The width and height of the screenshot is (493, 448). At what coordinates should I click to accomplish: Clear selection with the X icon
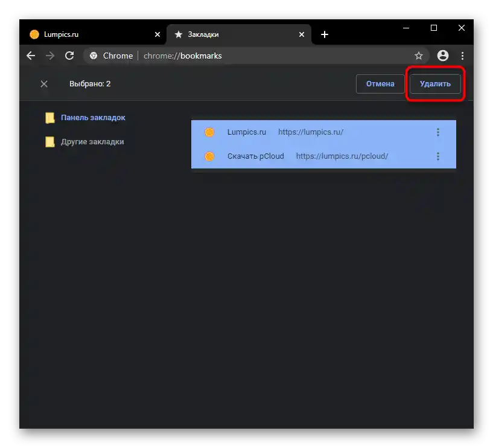point(44,84)
